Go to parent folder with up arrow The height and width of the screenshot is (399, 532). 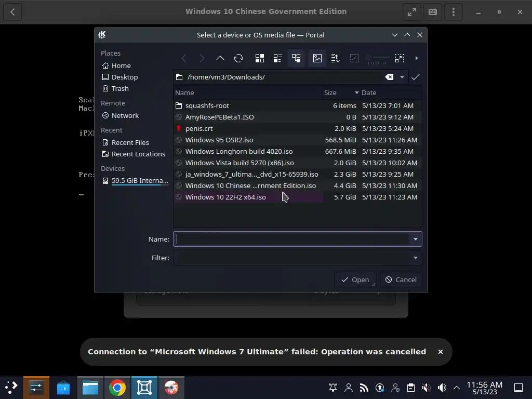220,58
